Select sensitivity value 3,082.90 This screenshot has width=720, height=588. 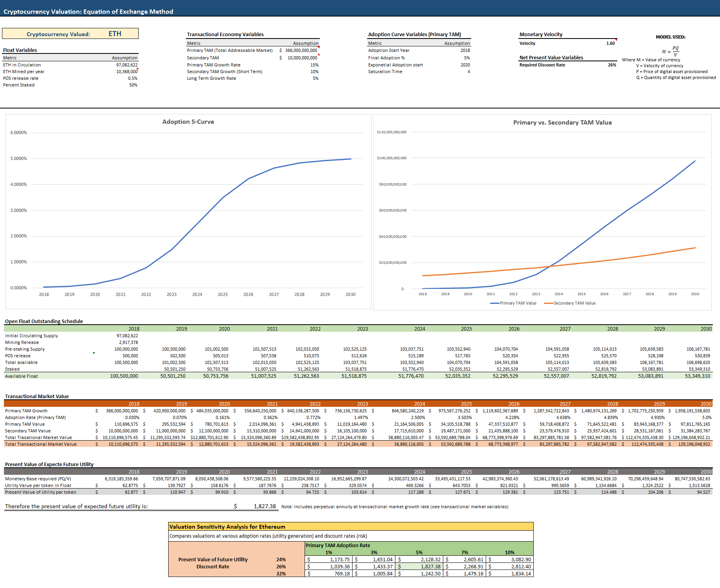521,559
